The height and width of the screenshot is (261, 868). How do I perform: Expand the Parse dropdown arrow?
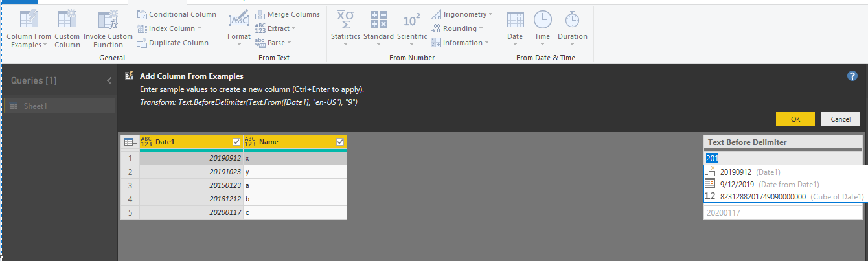pos(288,43)
